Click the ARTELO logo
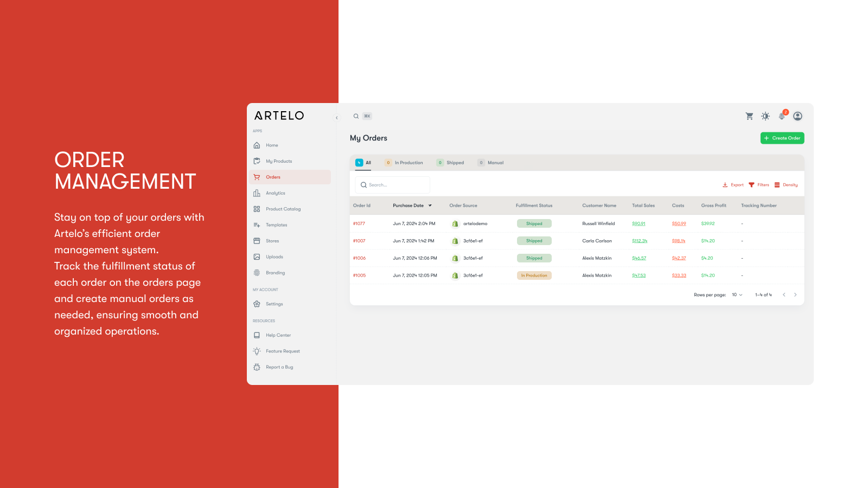This screenshot has height=488, width=868. 279,115
